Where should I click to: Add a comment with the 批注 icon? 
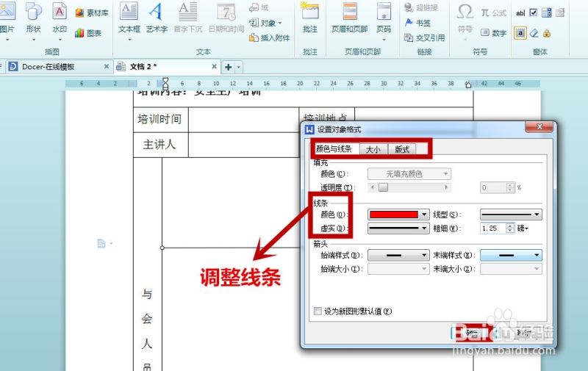point(309,11)
